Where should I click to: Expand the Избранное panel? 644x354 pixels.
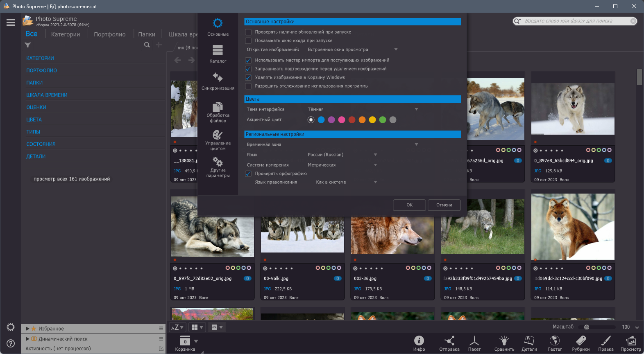click(27, 329)
